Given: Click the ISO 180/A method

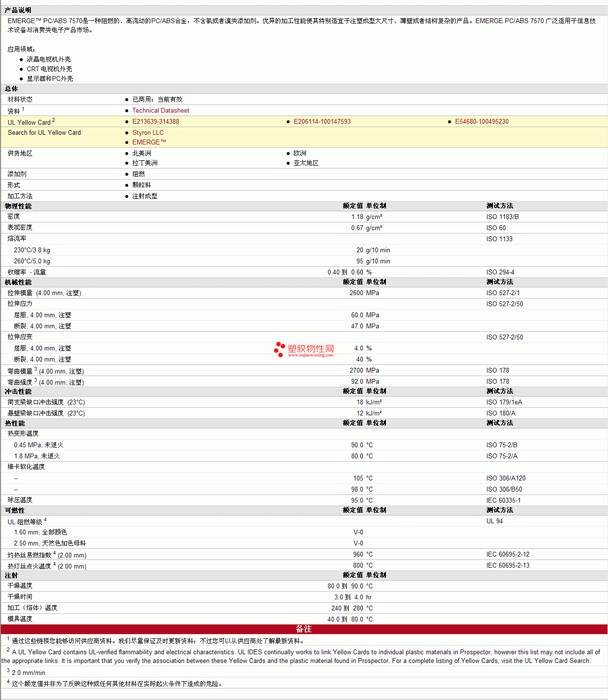Looking at the screenshot, I should point(501,413).
